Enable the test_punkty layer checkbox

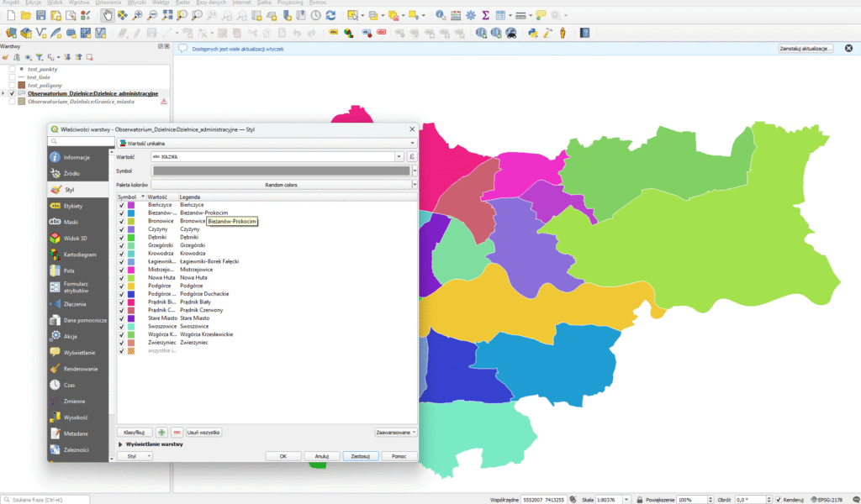(12, 69)
